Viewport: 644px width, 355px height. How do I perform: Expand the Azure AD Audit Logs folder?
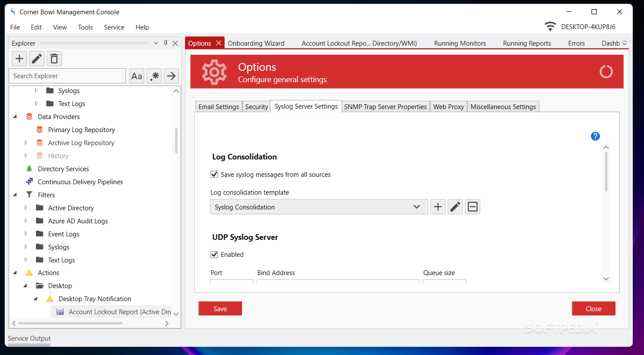(26, 221)
